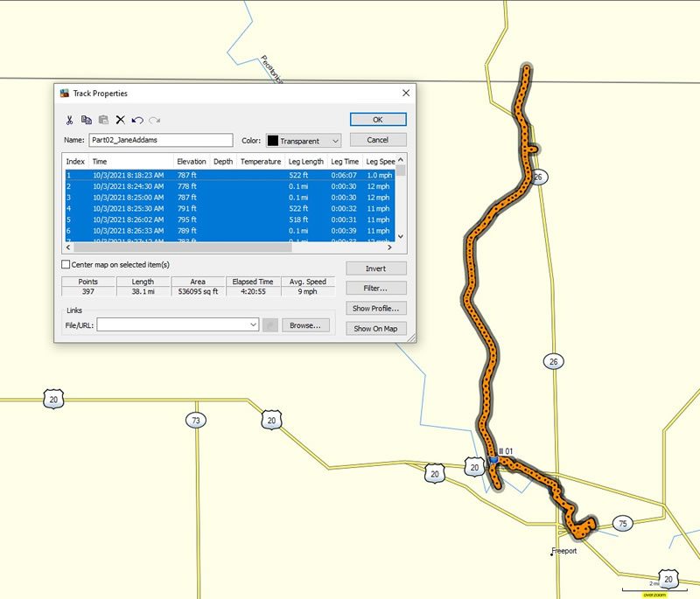The height and width of the screenshot is (599, 700).
Task: Click the Cut scissors icon
Action: tap(69, 120)
